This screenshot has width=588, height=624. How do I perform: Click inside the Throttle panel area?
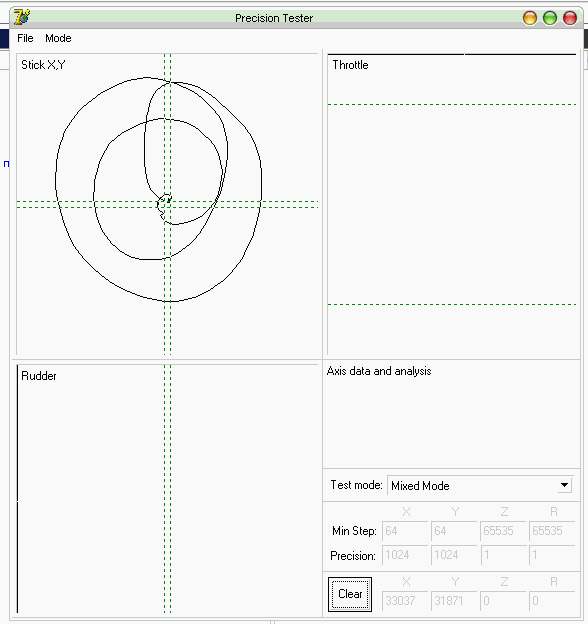(x=452, y=204)
